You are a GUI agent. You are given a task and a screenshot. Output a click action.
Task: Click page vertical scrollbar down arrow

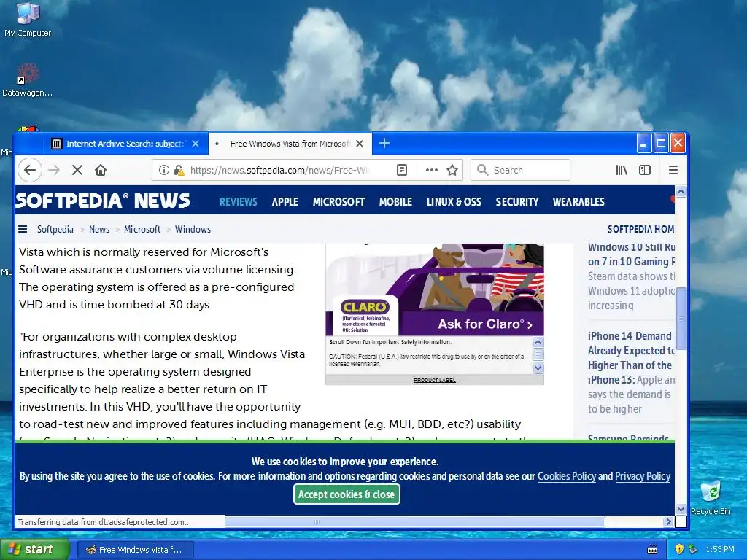pyautogui.click(x=681, y=510)
